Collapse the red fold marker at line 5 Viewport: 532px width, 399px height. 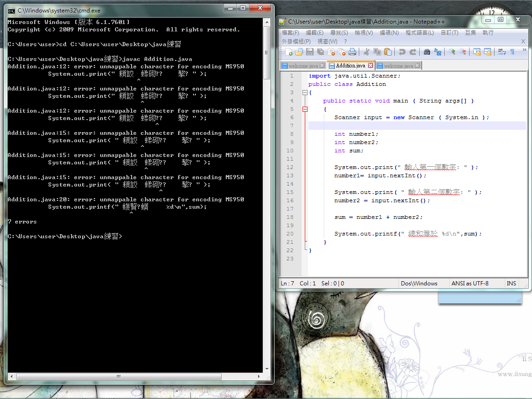pyautogui.click(x=305, y=109)
